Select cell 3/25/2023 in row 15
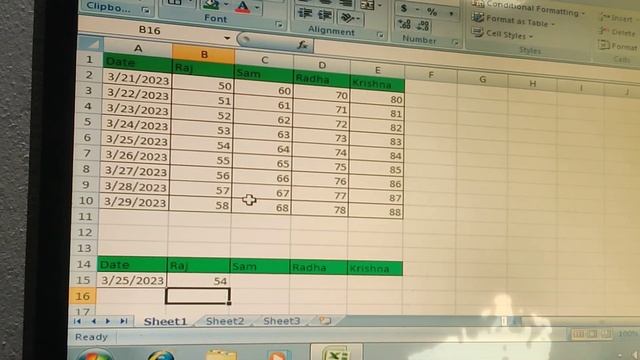This screenshot has height=360, width=640. pos(132,280)
